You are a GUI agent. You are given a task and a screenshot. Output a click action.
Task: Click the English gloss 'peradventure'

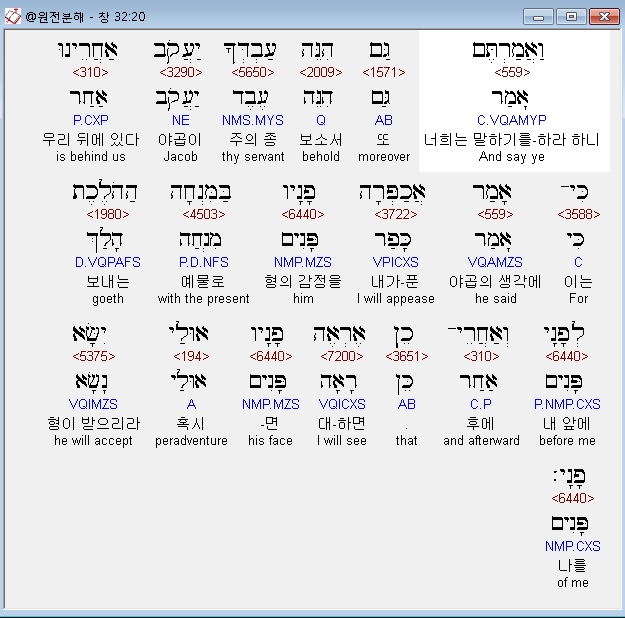[191, 441]
